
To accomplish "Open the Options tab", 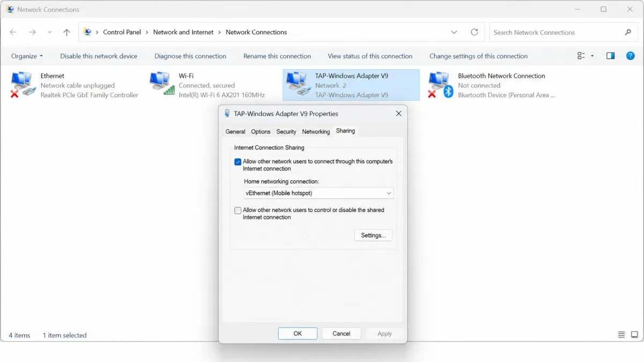I will pos(261,131).
